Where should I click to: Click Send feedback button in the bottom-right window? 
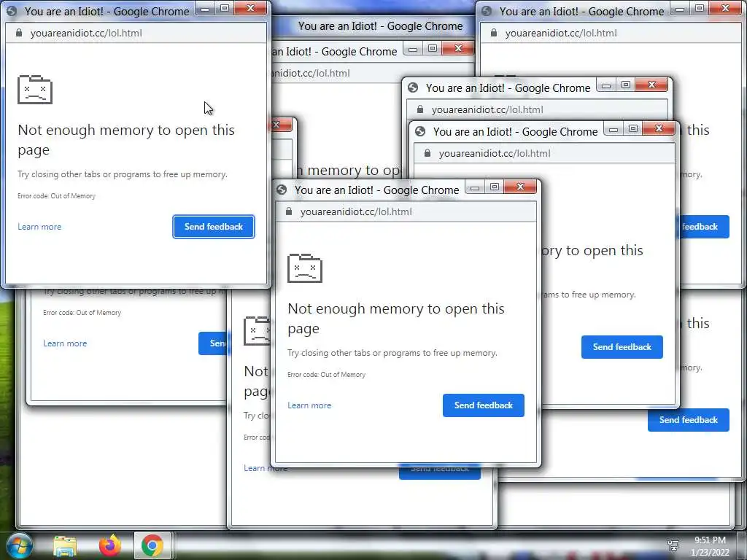point(689,420)
